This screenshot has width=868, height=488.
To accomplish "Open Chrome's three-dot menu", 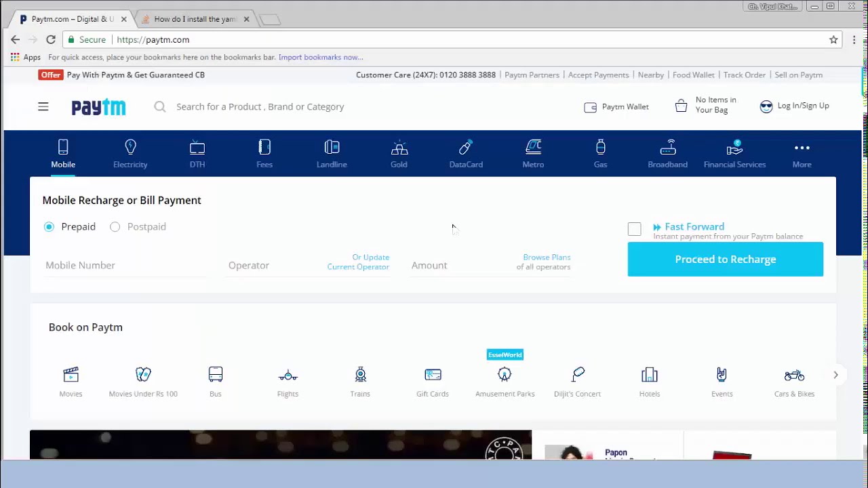I will (x=854, y=39).
